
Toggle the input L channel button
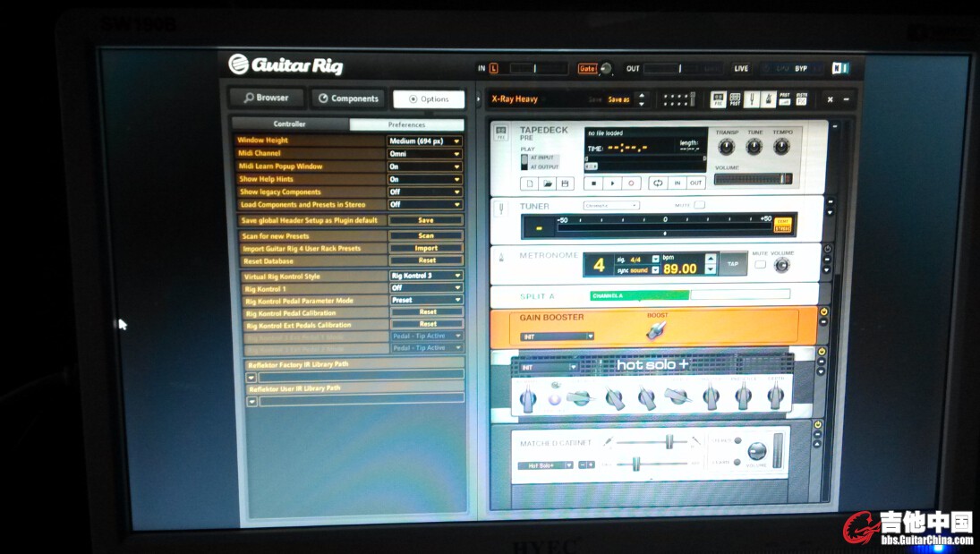(x=494, y=68)
